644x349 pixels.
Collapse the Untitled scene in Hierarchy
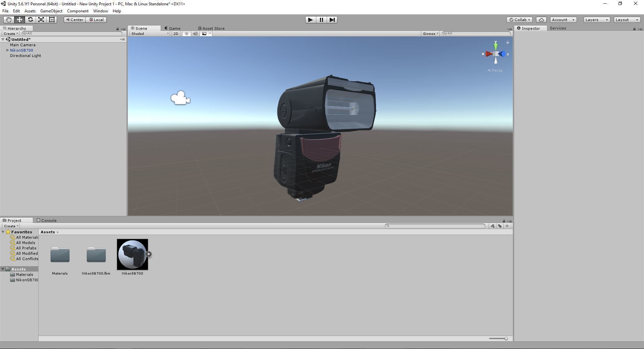coord(3,40)
